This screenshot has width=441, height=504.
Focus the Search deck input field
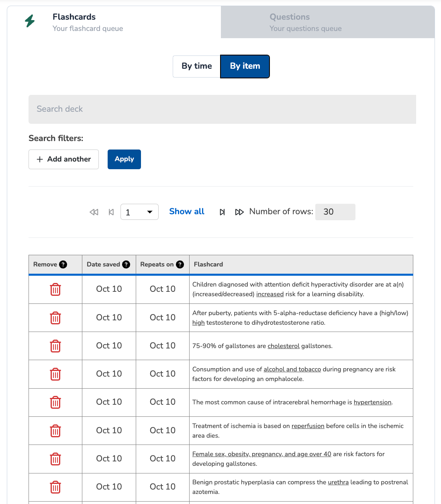click(x=222, y=109)
